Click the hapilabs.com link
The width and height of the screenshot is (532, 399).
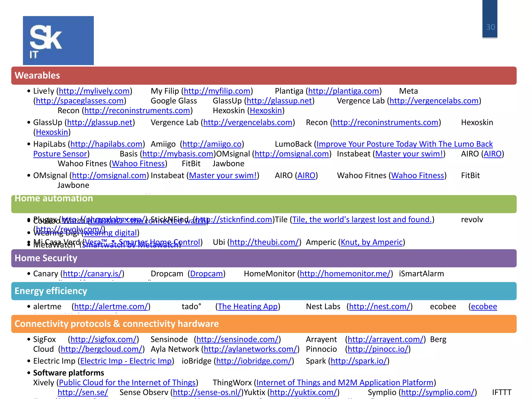(106, 144)
